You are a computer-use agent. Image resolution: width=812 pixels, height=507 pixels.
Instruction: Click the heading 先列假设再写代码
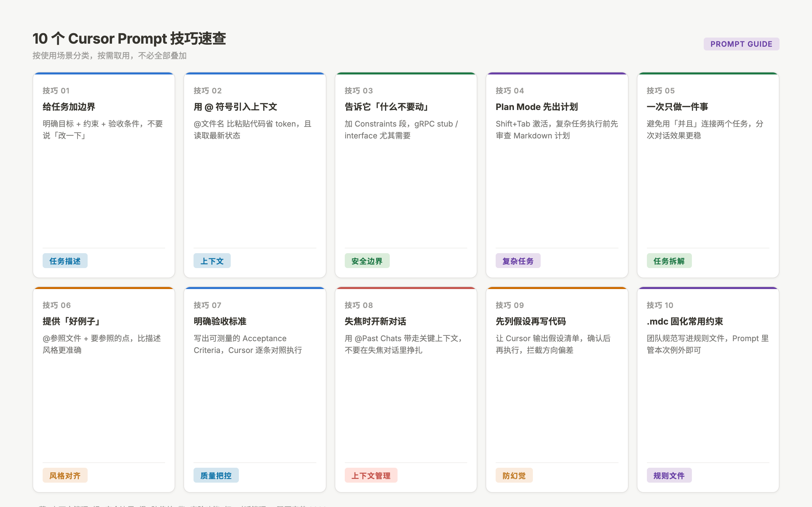[531, 322]
